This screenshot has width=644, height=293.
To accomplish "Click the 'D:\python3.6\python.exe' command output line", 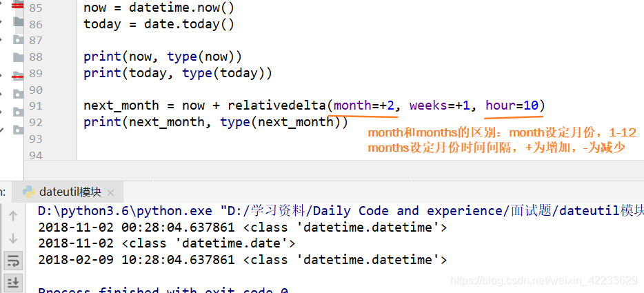I will [x=341, y=211].
